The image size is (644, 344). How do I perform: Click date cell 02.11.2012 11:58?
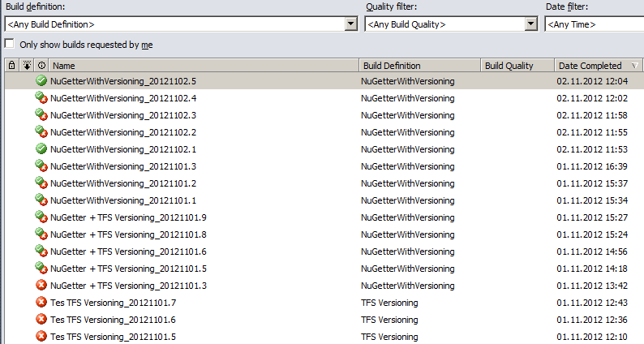click(592, 115)
